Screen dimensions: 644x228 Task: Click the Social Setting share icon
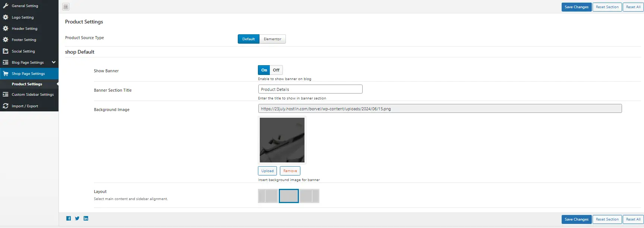click(6, 51)
